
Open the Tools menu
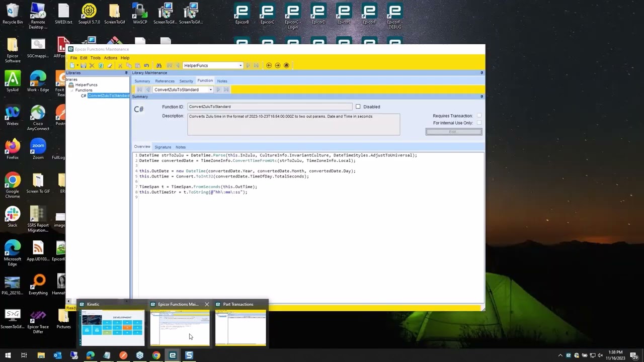(x=96, y=58)
